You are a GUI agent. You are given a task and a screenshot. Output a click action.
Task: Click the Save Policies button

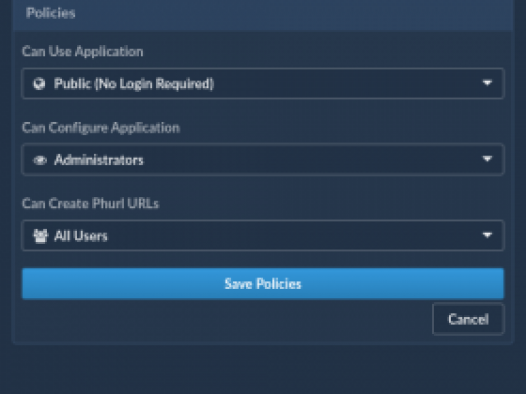coord(263,283)
